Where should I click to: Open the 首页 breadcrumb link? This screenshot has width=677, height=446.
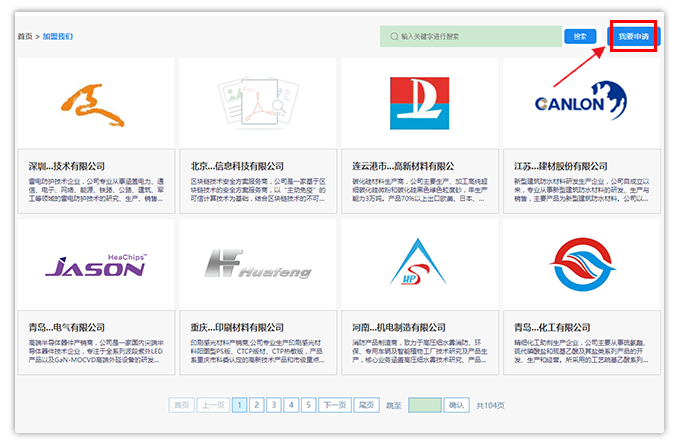point(25,36)
